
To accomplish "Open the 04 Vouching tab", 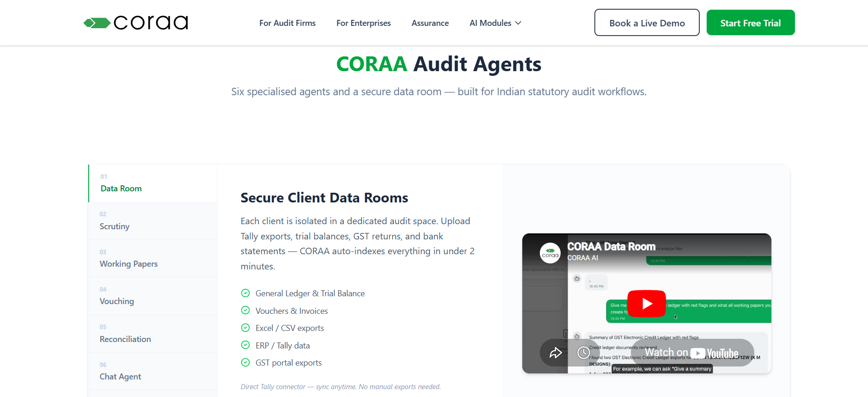I will pos(153,296).
